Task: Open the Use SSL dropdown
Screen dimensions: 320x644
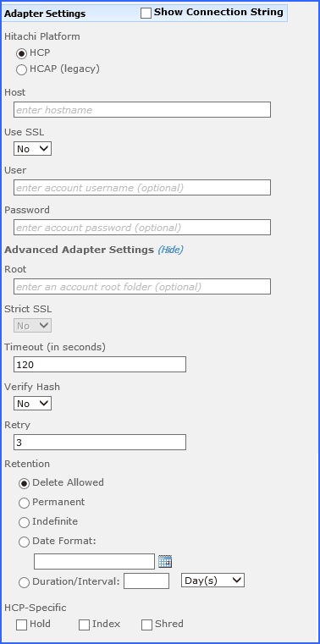Action: [x=32, y=149]
